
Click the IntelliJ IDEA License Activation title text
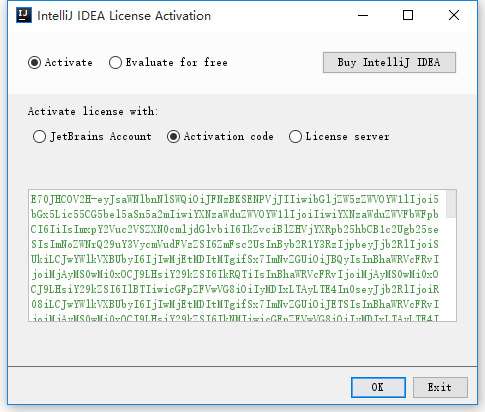click(x=124, y=16)
